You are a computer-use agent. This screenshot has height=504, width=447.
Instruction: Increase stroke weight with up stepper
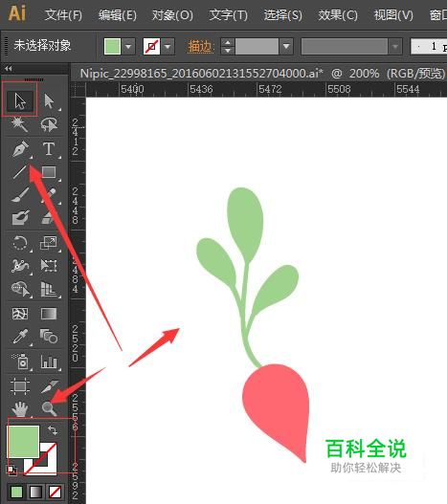pos(228,42)
